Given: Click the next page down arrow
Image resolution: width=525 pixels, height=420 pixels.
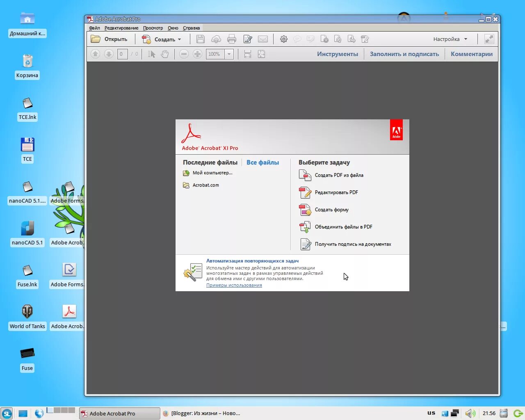Looking at the screenshot, I should [x=109, y=54].
